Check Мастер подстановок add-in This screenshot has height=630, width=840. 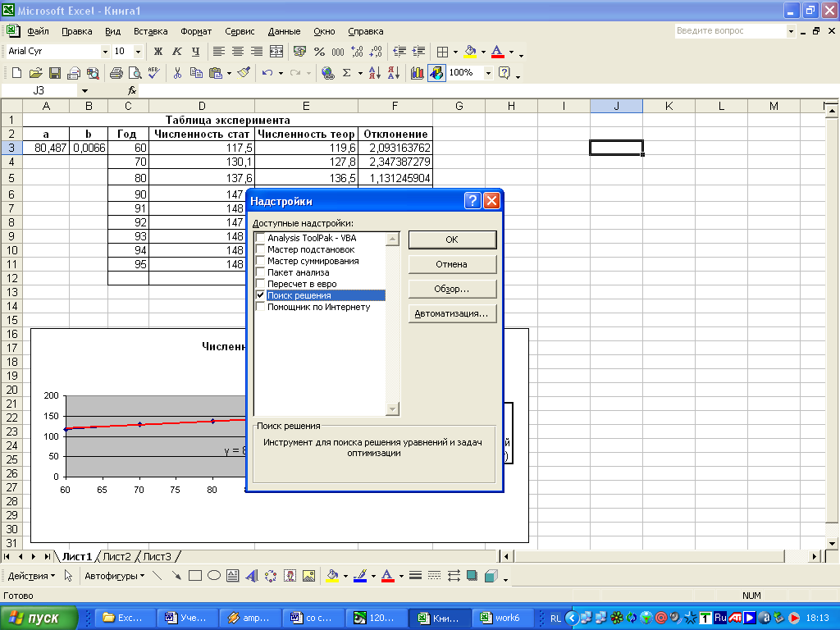[260, 249]
